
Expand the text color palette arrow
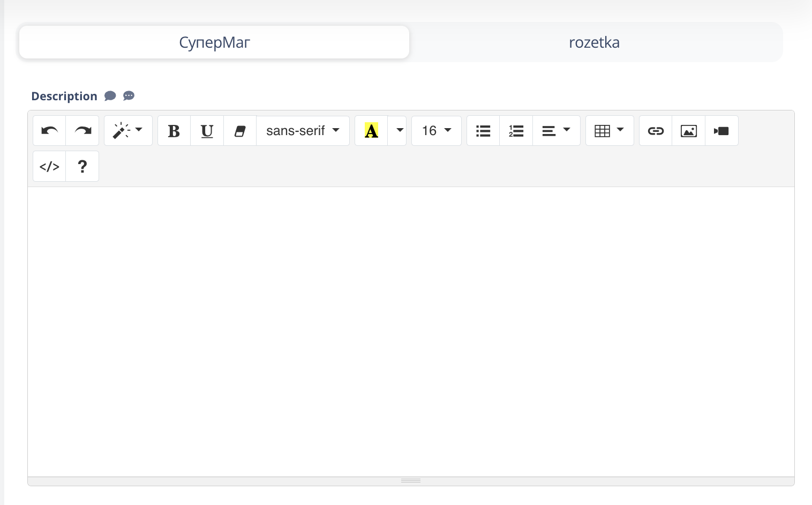coord(399,131)
